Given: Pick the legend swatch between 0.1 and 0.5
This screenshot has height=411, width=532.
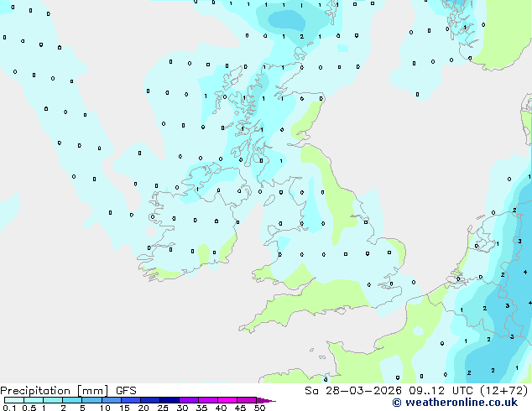Looking at the screenshot, I should 14,400.
